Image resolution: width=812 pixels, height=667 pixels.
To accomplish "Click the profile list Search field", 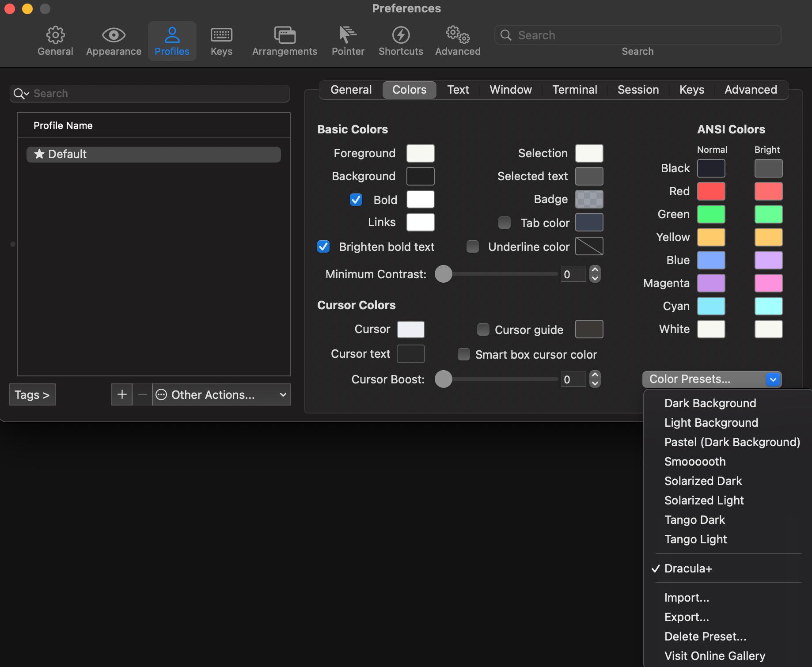I will [x=150, y=94].
